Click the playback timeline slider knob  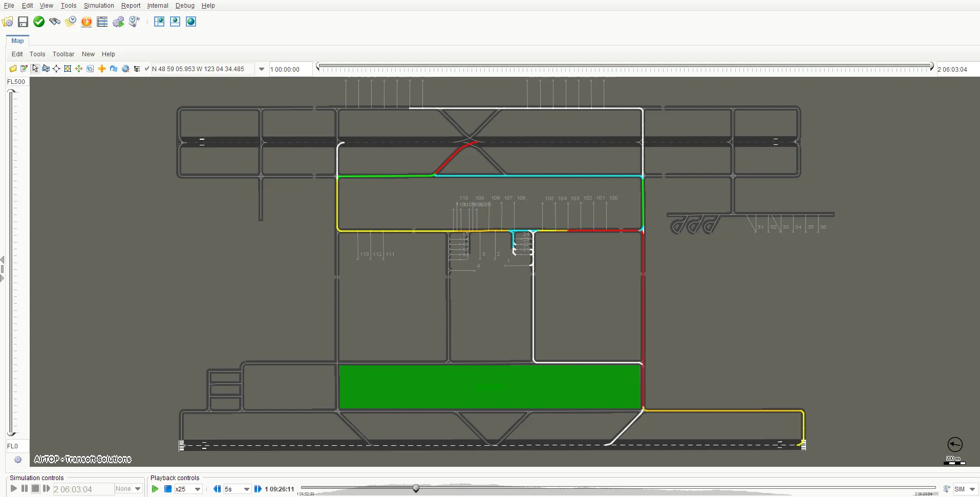[416, 488]
